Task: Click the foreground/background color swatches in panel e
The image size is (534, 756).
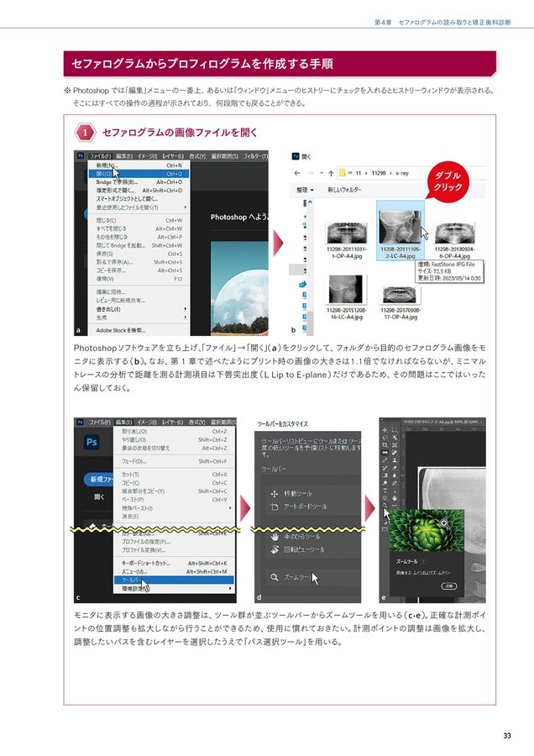Action: [x=385, y=521]
